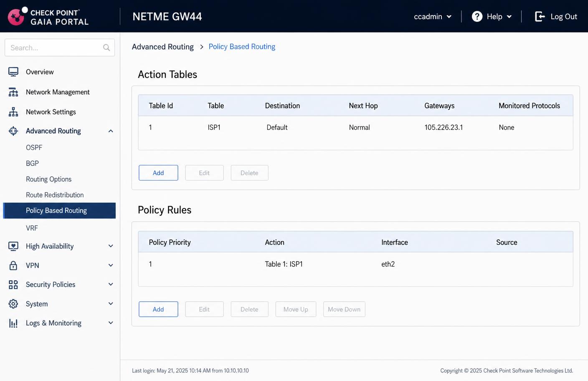Click the Network Management icon
The image size is (588, 381).
(13, 92)
